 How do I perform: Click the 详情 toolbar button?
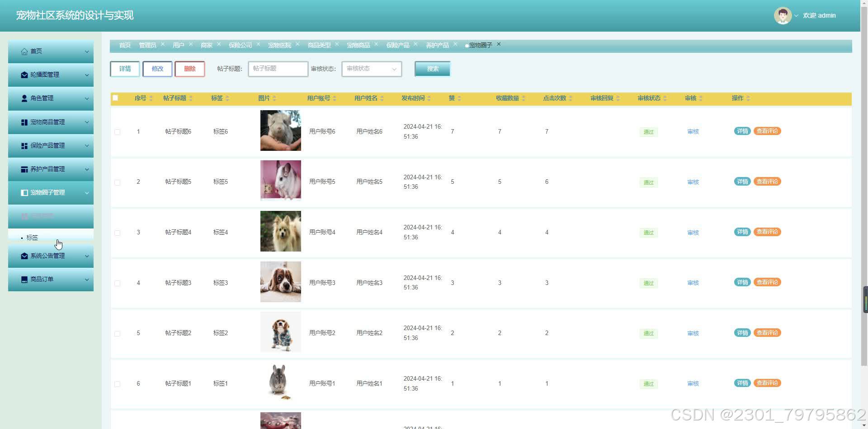click(125, 69)
